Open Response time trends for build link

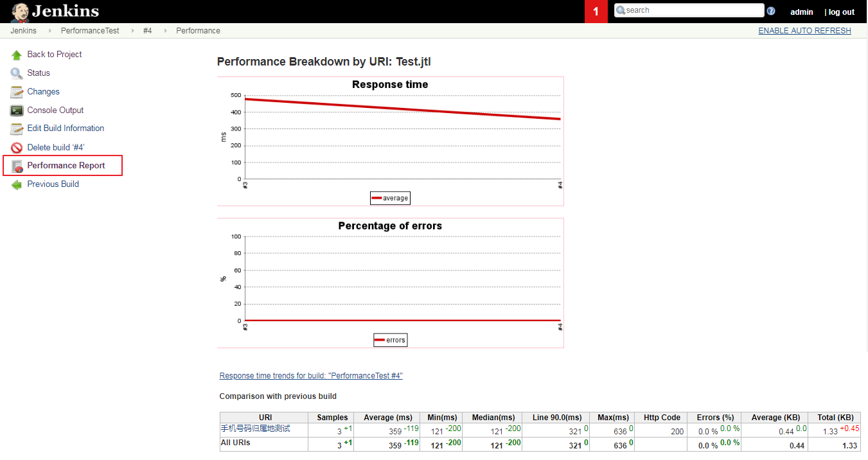click(311, 376)
